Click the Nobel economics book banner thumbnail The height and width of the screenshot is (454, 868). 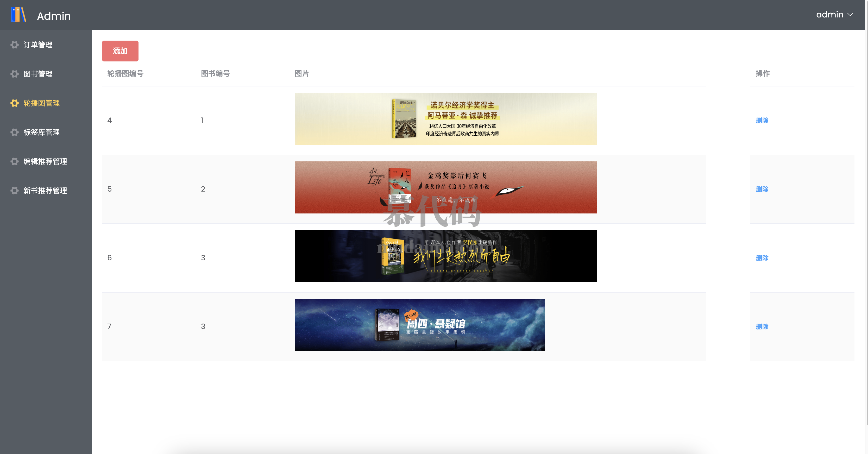pyautogui.click(x=445, y=119)
